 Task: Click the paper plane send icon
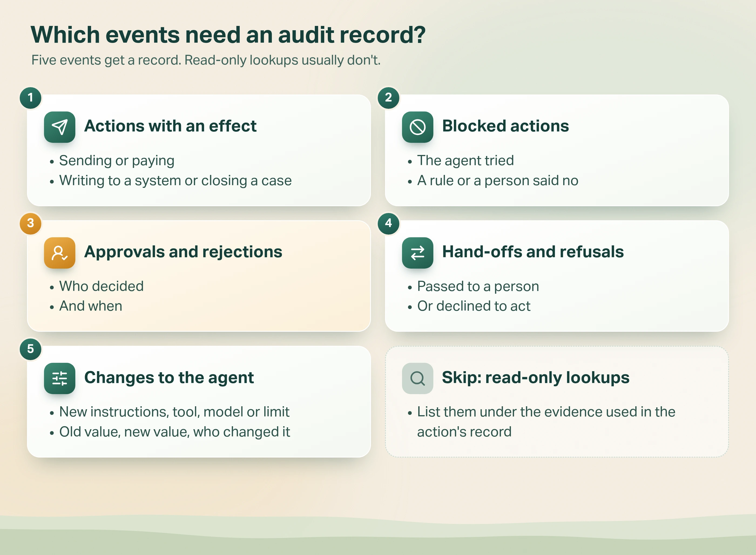pyautogui.click(x=59, y=127)
